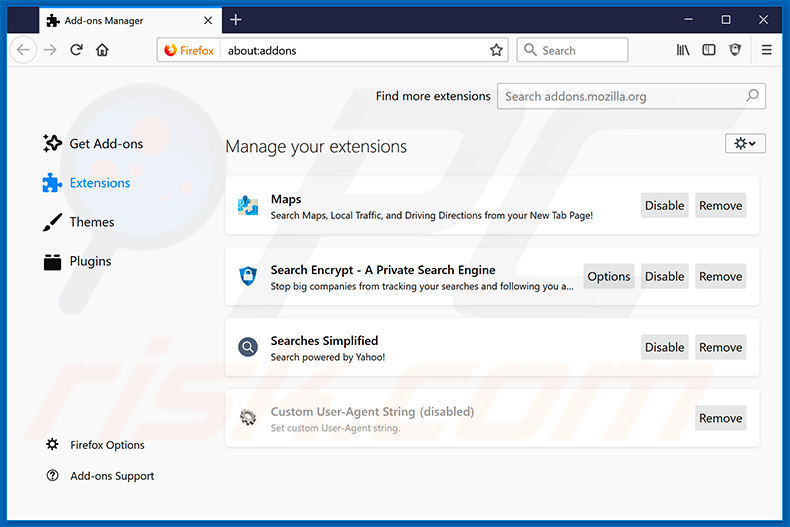Open a new tab with plus button
The height and width of the screenshot is (527, 790).
(236, 20)
